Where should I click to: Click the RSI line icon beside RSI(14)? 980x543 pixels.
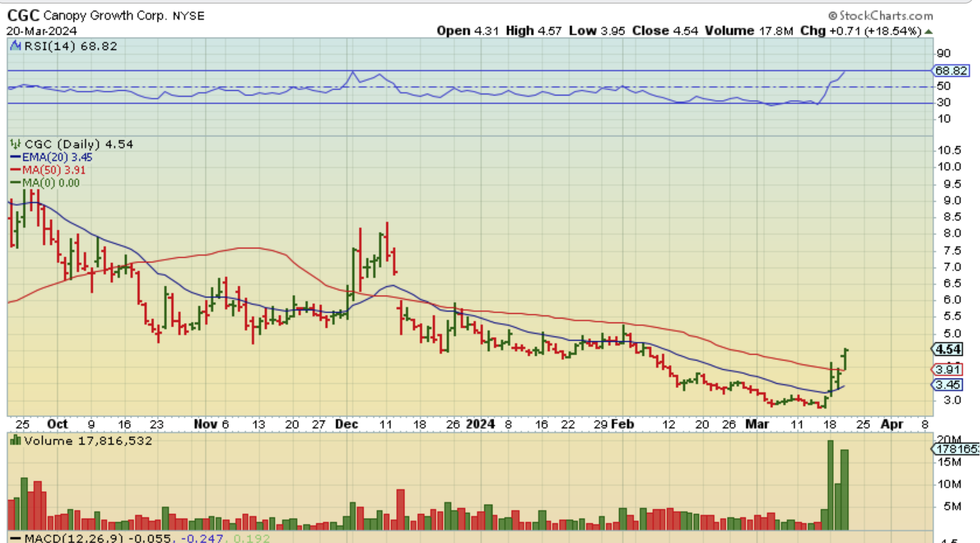[16, 46]
